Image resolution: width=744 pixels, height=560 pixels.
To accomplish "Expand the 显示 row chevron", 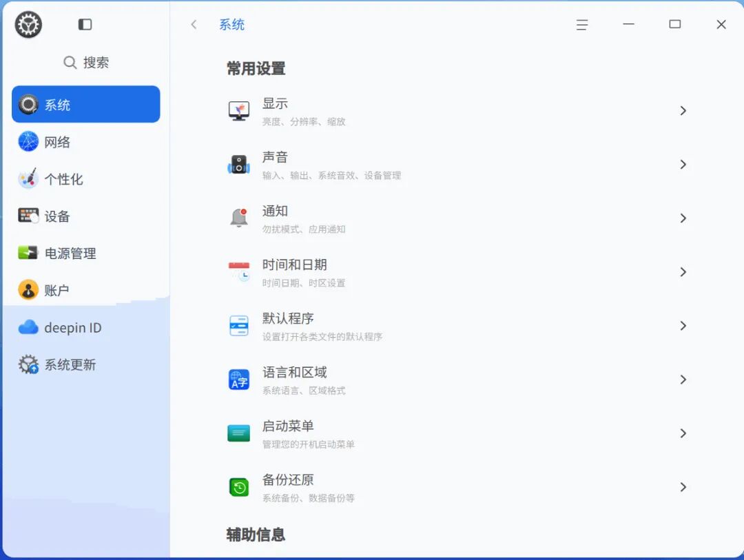I will point(683,111).
